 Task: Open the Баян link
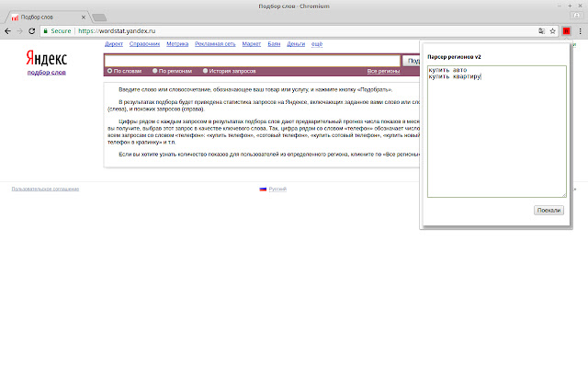tap(274, 44)
